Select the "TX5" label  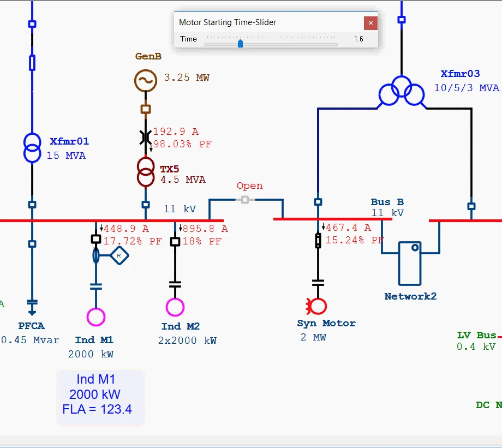click(x=169, y=169)
